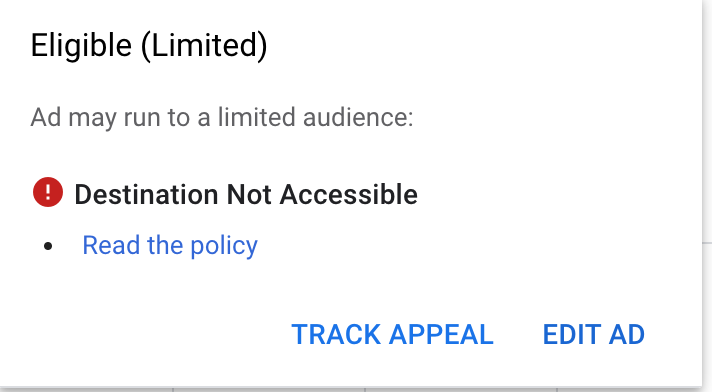Click the word 'Limited' in the title

coord(204,46)
